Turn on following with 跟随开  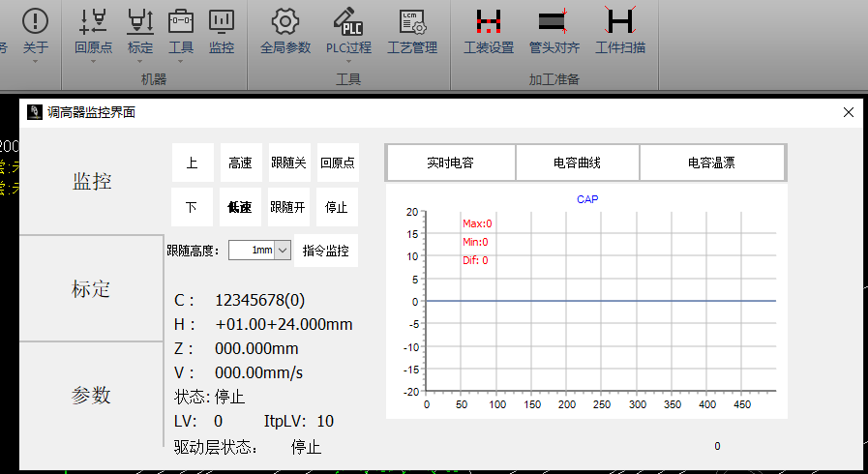(288, 207)
